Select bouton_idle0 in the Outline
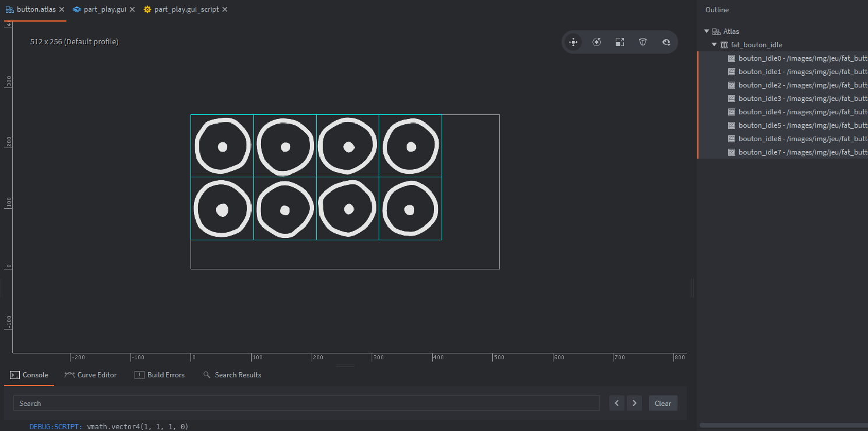Screen dimensions: 868x431 pos(782,58)
